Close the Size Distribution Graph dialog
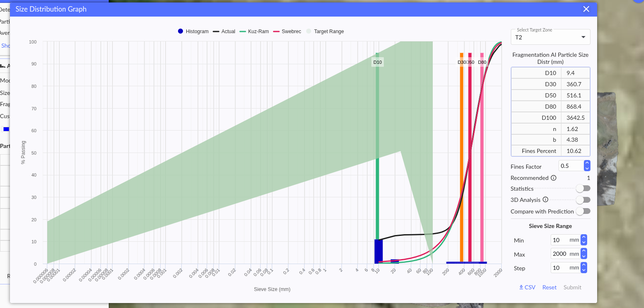 (x=586, y=9)
